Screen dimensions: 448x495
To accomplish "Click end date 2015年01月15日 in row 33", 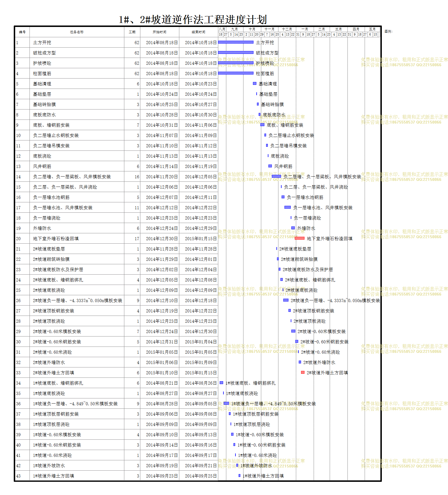I will point(201,373).
